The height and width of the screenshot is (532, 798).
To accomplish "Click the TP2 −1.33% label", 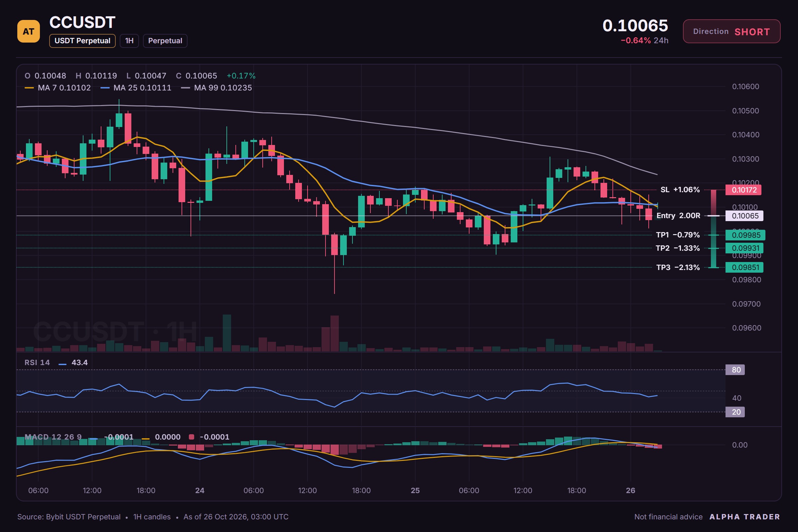I will tap(678, 248).
